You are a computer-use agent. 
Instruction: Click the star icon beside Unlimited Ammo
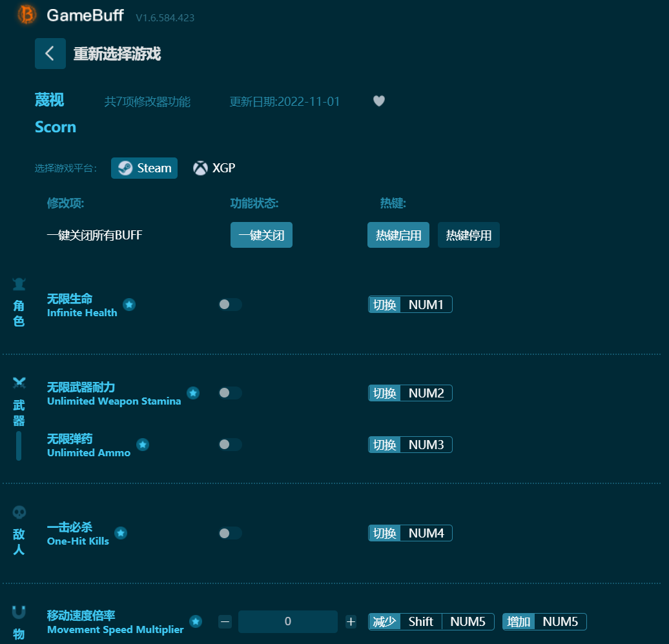[x=143, y=445]
